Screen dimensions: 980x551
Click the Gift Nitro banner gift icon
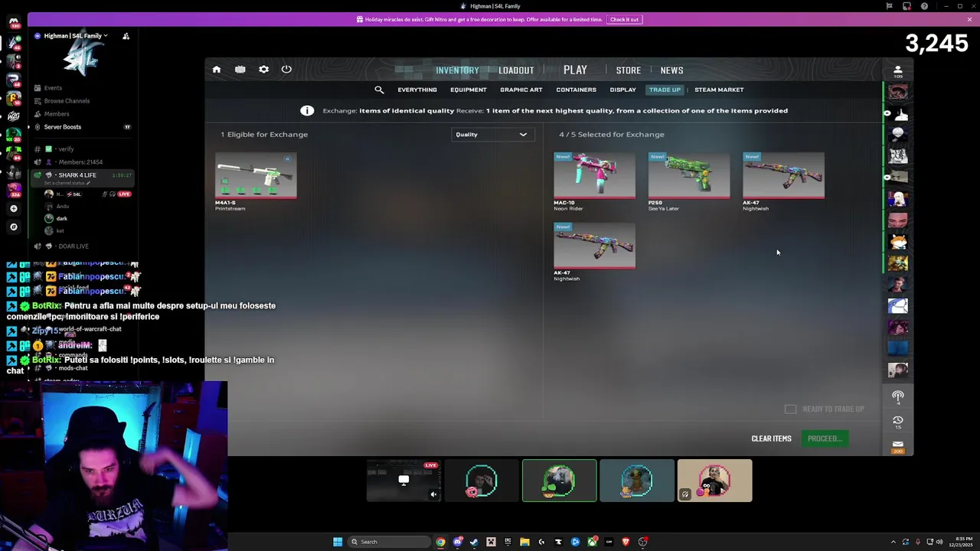pyautogui.click(x=360, y=19)
